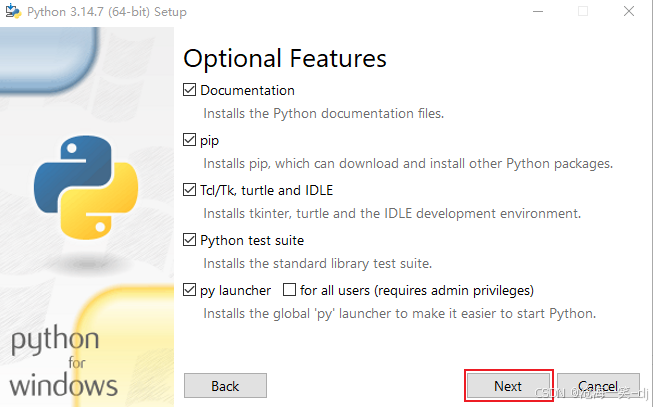Close the Python Setup window
This screenshot has height=407, width=653.
coord(629,11)
